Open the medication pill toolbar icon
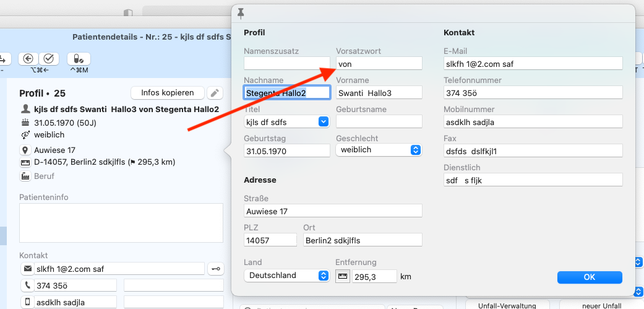 (x=79, y=59)
